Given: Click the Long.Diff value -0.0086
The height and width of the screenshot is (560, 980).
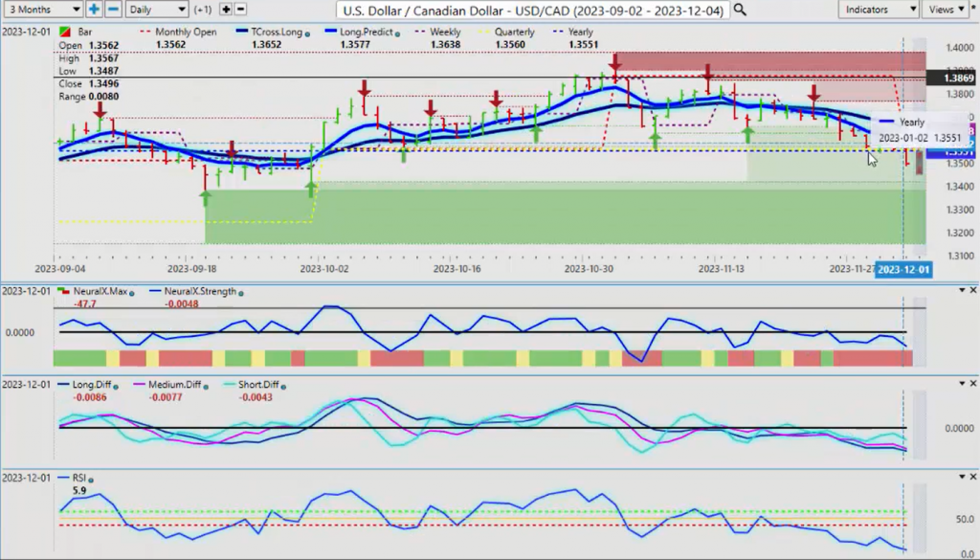Looking at the screenshot, I should (89, 397).
